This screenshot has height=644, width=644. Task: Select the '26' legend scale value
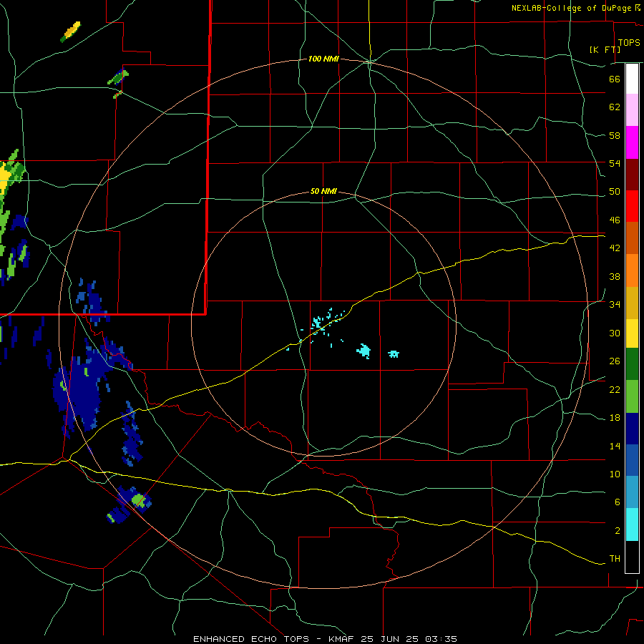[615, 361]
